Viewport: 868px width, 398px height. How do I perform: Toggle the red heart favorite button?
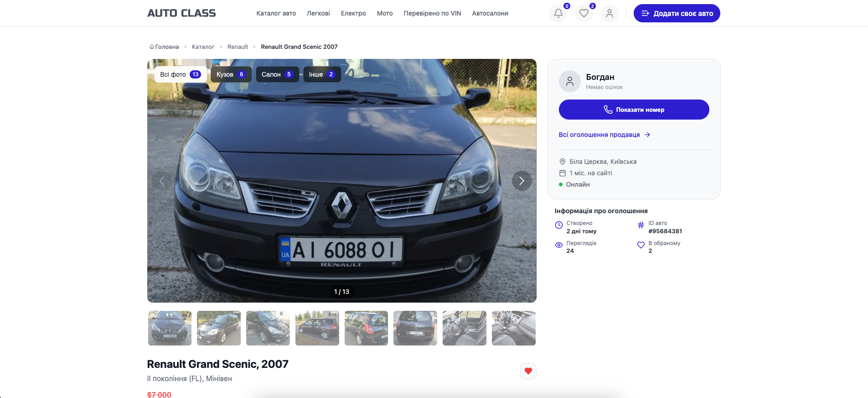click(x=528, y=371)
